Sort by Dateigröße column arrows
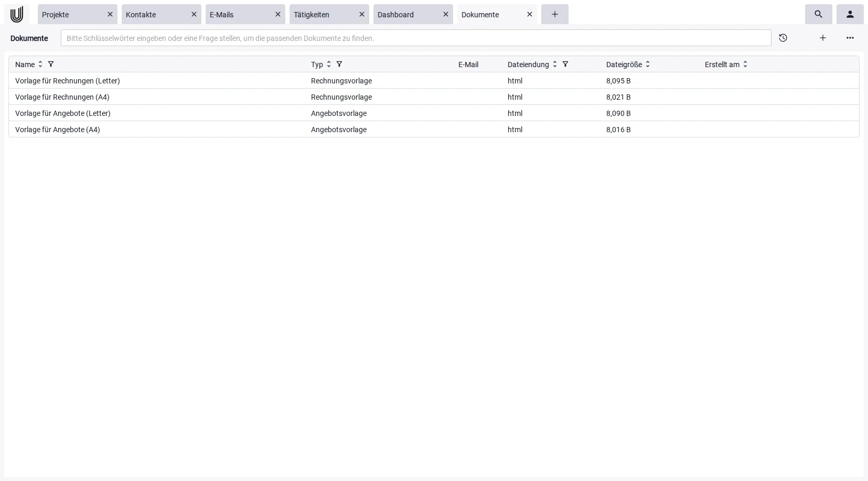This screenshot has width=868, height=481. click(x=648, y=64)
